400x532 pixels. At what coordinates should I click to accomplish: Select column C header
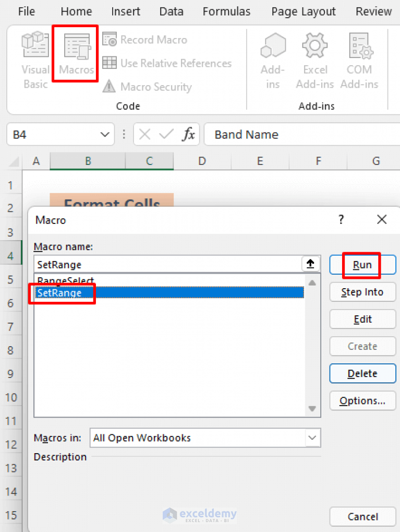pyautogui.click(x=150, y=161)
